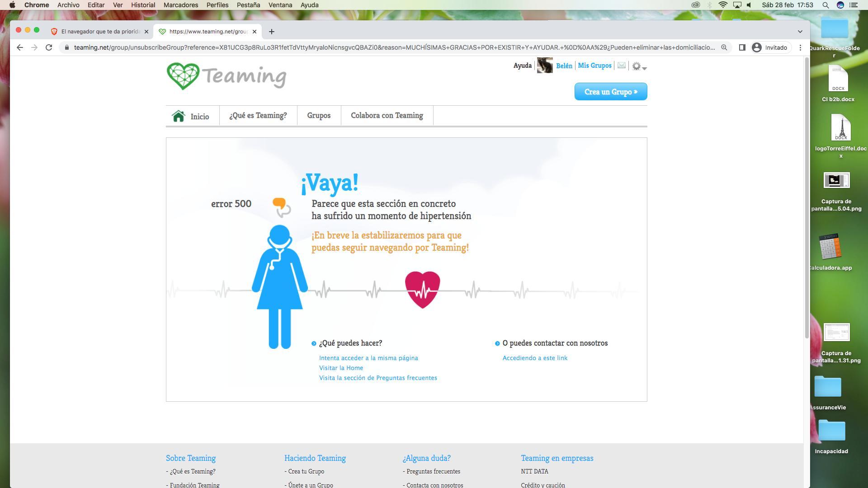Open the 'Accediendo a este link' link

535,358
